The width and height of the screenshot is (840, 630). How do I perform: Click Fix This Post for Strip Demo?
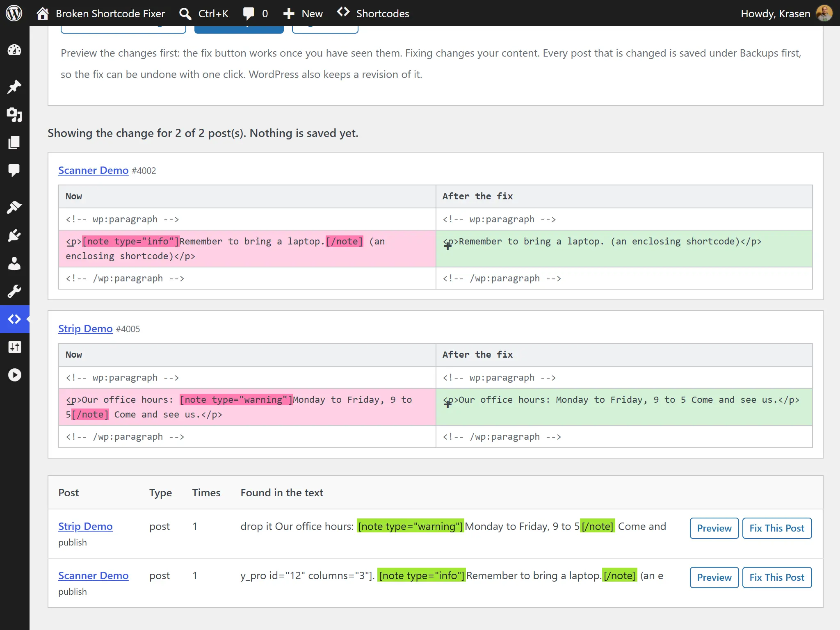[777, 528]
